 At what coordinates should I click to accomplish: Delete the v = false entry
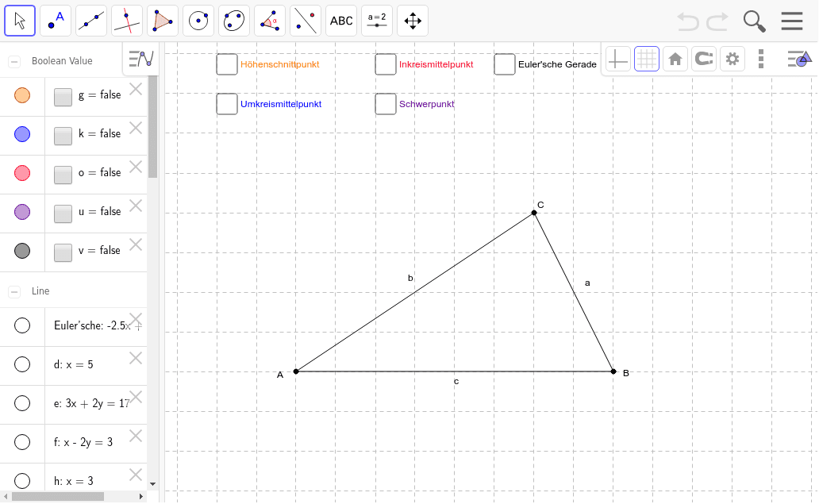click(136, 245)
